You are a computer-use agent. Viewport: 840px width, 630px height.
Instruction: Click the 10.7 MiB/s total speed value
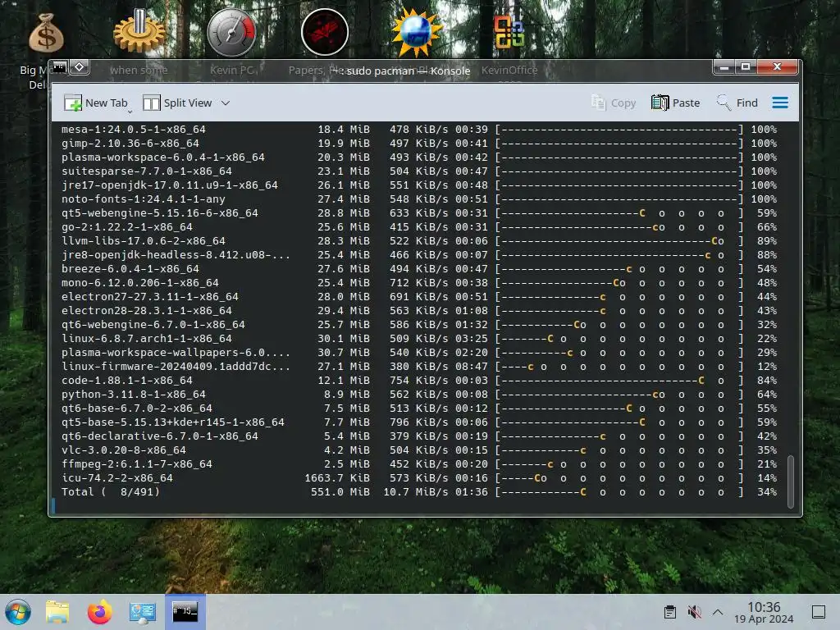coord(416,492)
